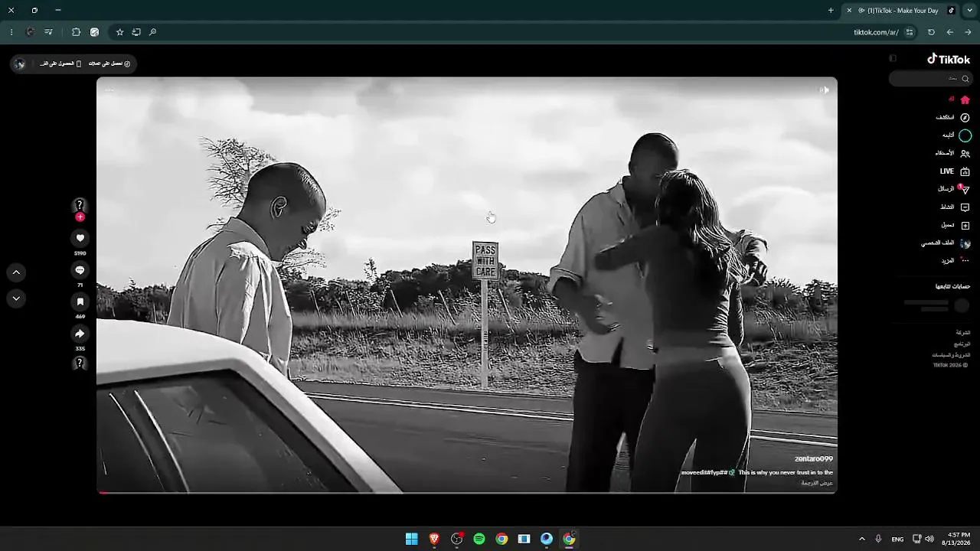Click the tiktok.com/ar/ address bar
The width and height of the screenshot is (980, 551).
pyautogui.click(x=876, y=32)
